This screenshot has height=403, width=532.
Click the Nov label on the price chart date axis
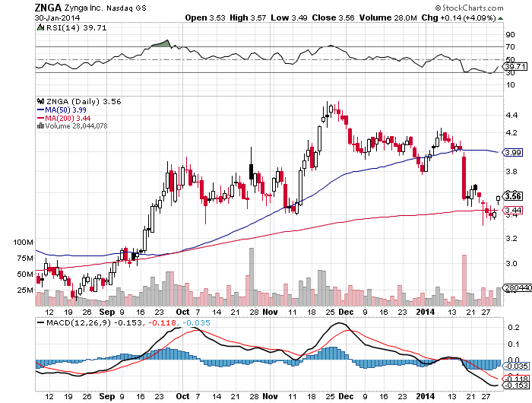click(x=271, y=312)
